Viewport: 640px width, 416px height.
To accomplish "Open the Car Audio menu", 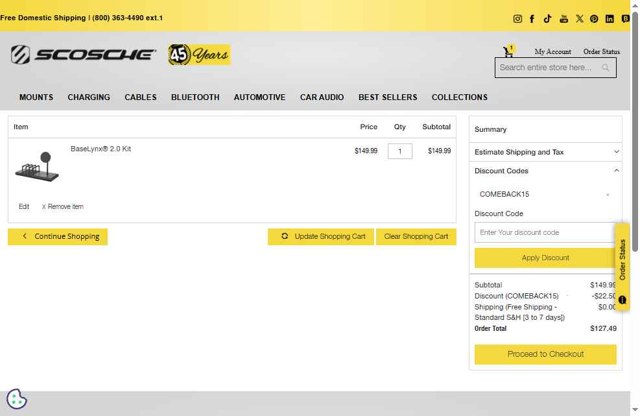I will (x=322, y=97).
